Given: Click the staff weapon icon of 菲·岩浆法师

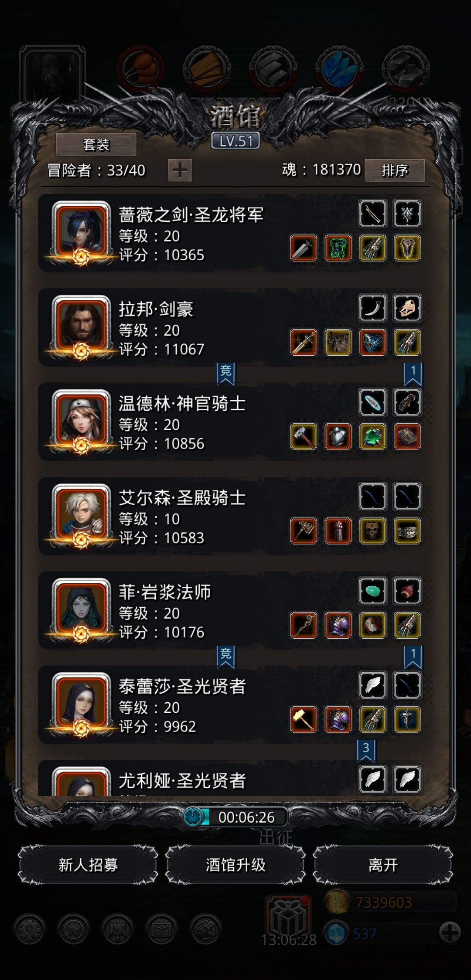Looking at the screenshot, I should point(304,625).
